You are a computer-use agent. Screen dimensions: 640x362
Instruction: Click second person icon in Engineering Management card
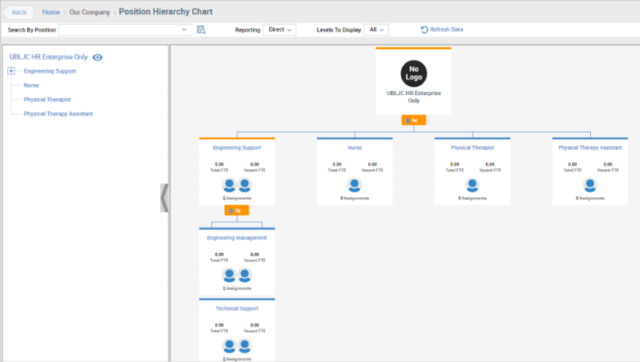[x=244, y=275]
